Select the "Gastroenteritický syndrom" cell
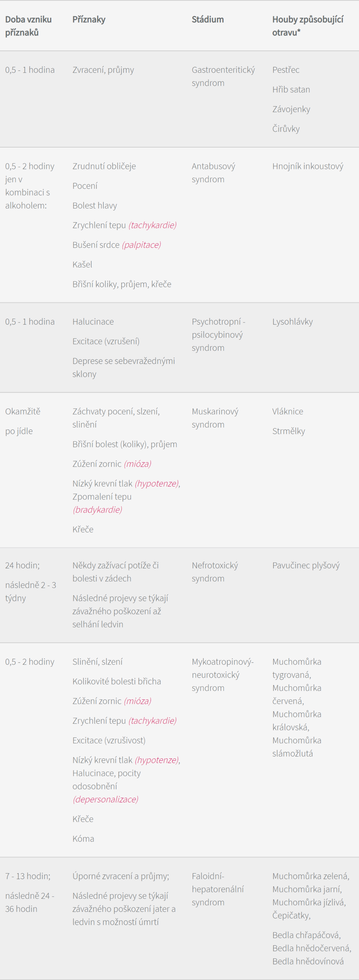The height and width of the screenshot is (980, 359). [x=223, y=76]
